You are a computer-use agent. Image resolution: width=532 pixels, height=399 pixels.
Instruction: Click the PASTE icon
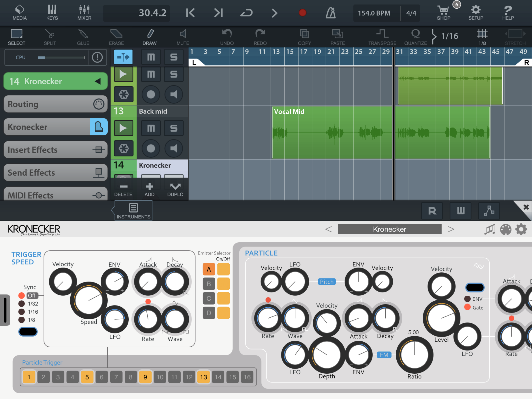coord(338,37)
